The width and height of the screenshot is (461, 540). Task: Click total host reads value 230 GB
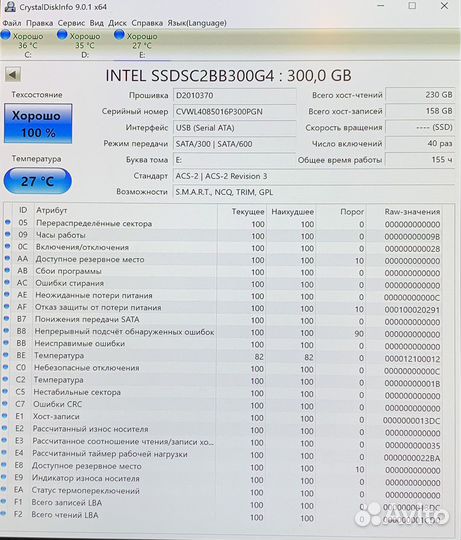420,95
